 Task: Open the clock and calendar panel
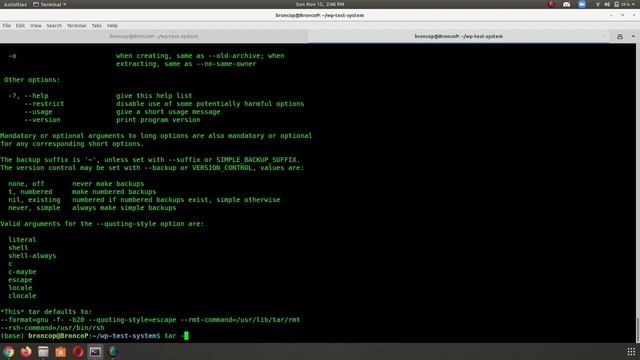(x=320, y=4)
